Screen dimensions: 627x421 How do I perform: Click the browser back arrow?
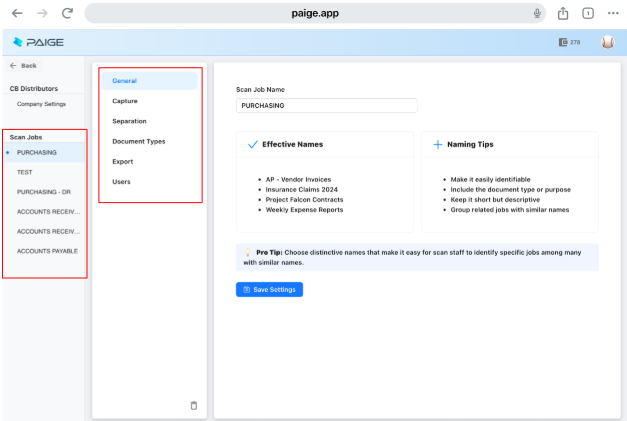tap(17, 13)
